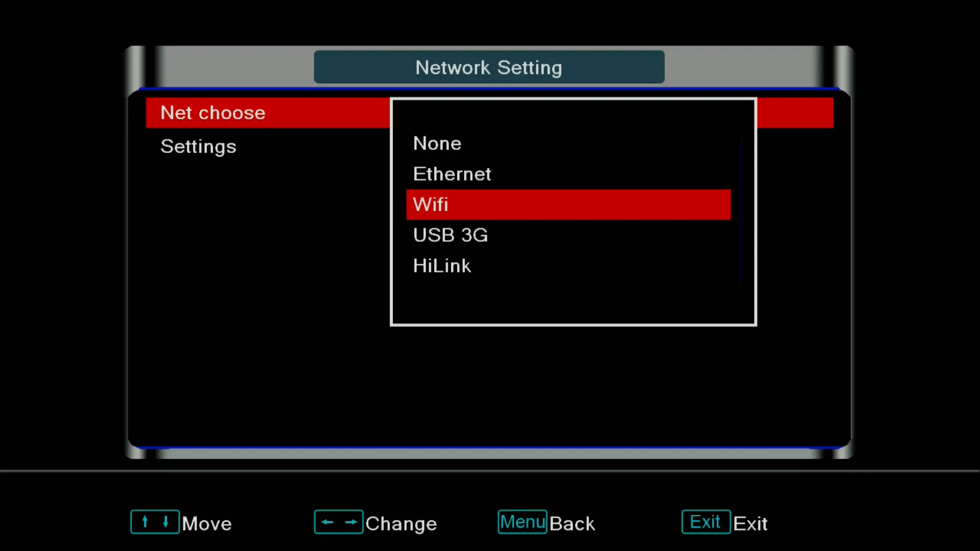
Task: Select None in network list
Action: tap(437, 143)
